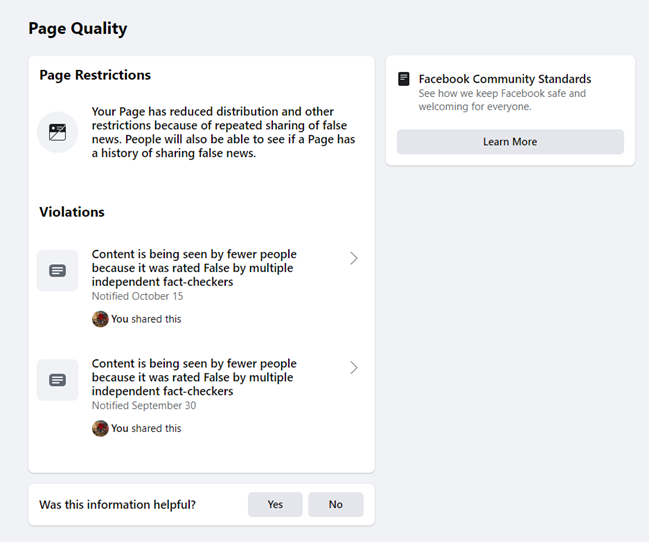Expand the September 30 violation chevron
The image size is (649, 542).
pos(353,368)
